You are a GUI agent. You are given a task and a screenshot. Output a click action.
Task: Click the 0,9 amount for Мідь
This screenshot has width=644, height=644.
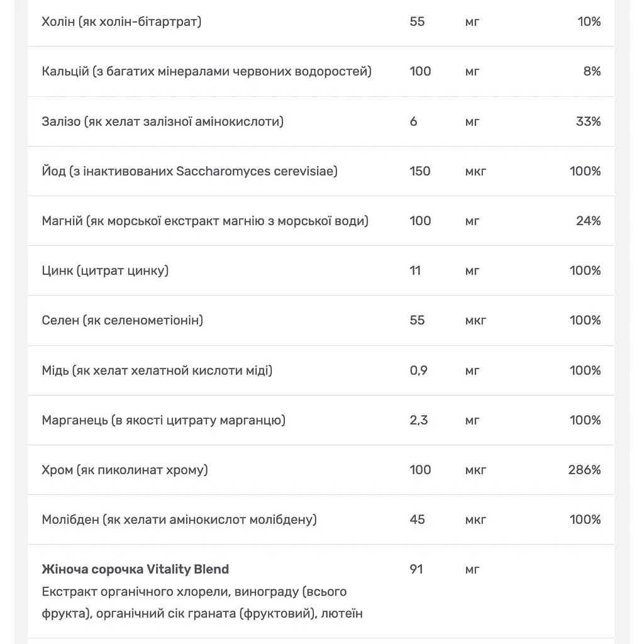(418, 370)
